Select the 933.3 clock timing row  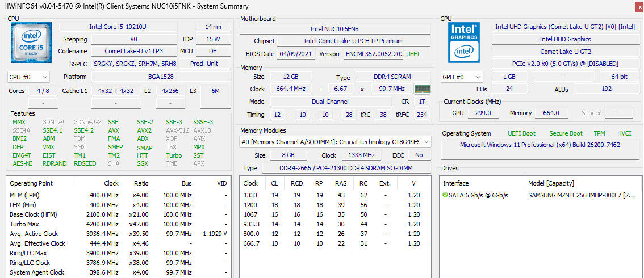pyautogui.click(x=335, y=224)
